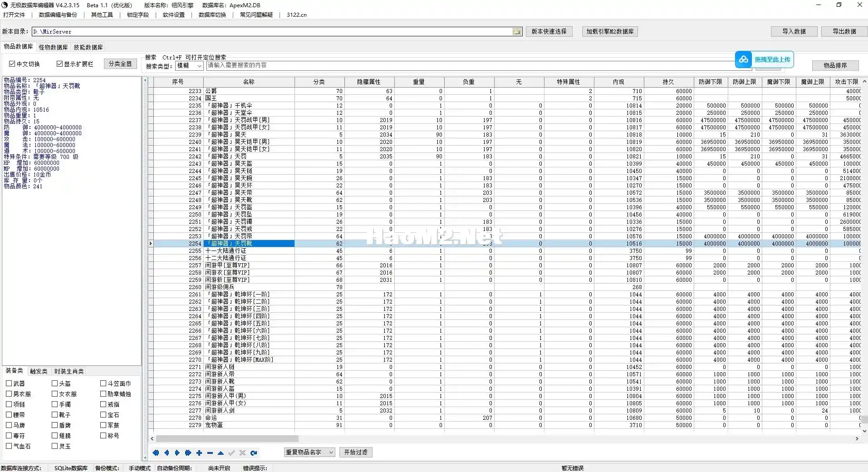Open the 数据编辑与备份 menu
The image size is (868, 472).
tap(58, 15)
